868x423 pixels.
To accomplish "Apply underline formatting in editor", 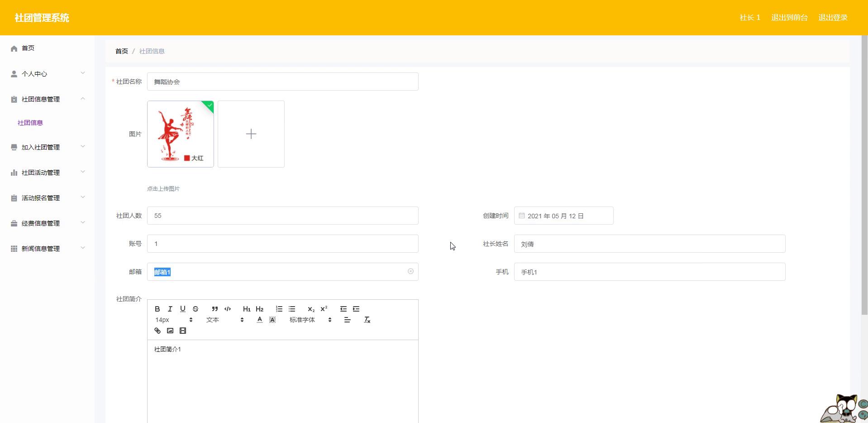I will (183, 309).
